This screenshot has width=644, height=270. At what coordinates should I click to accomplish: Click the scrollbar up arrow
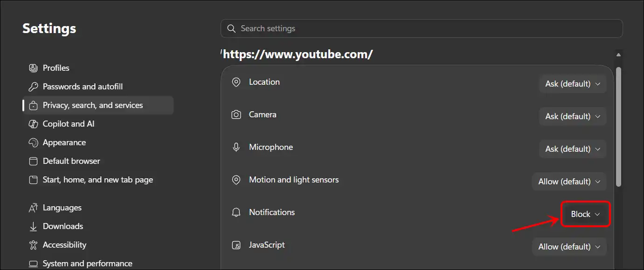point(619,55)
